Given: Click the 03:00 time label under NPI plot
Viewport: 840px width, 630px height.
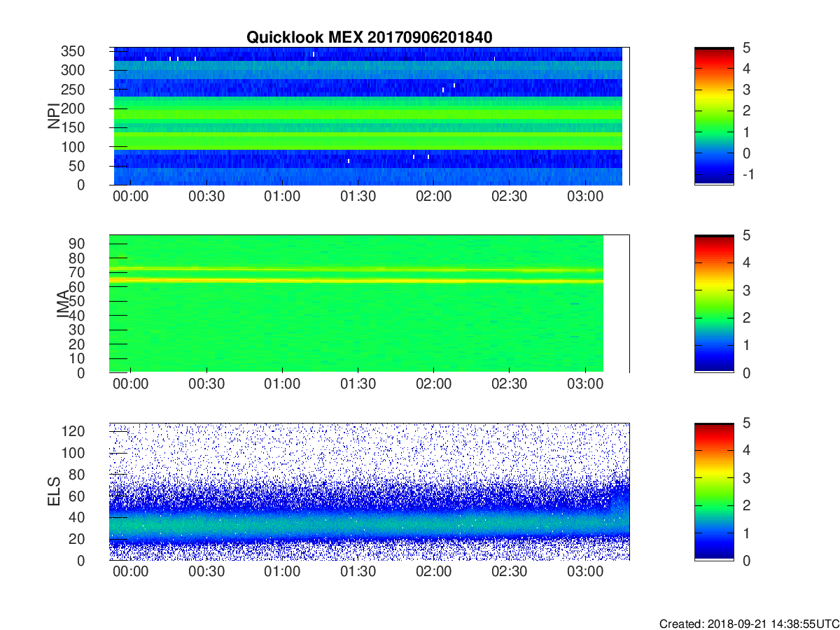Looking at the screenshot, I should coord(585,197).
